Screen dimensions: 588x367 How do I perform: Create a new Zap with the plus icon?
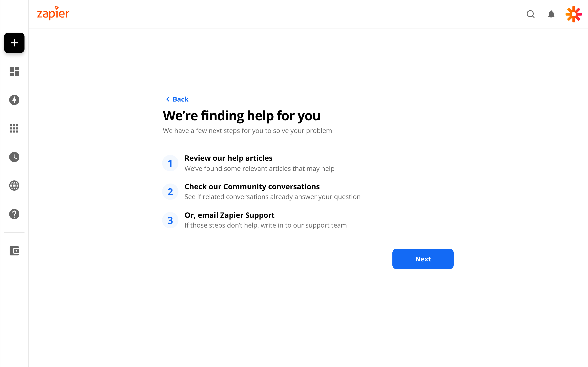click(x=14, y=43)
